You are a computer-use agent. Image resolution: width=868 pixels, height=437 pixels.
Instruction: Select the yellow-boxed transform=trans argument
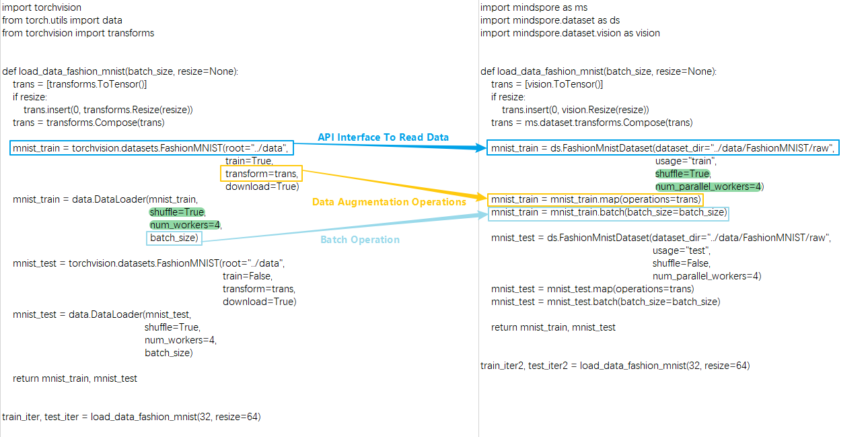click(262, 174)
